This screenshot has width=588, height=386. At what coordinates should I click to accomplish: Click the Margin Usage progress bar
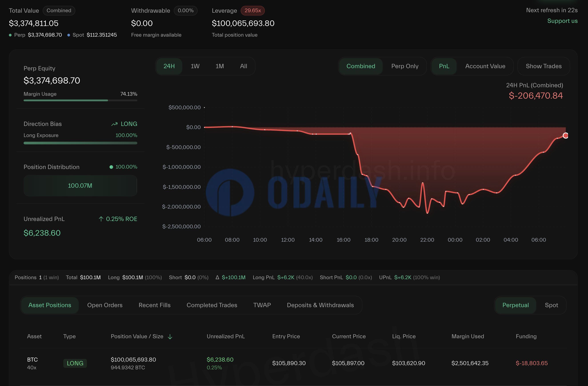click(80, 100)
